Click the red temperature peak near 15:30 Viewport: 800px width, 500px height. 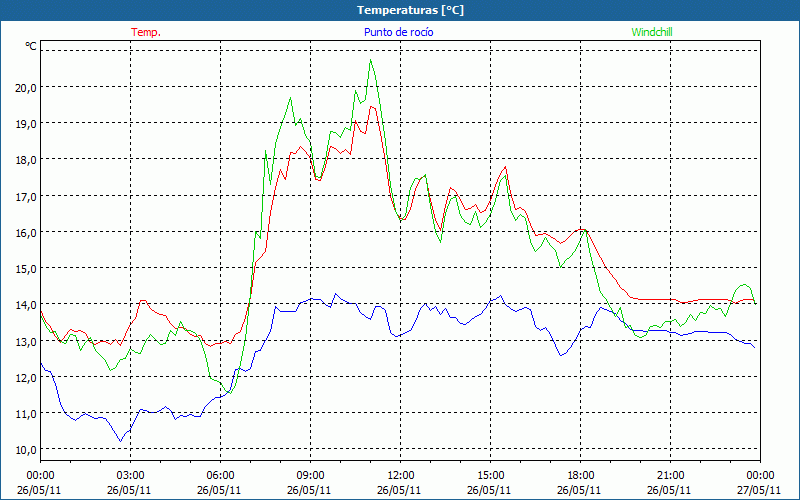coord(506,167)
